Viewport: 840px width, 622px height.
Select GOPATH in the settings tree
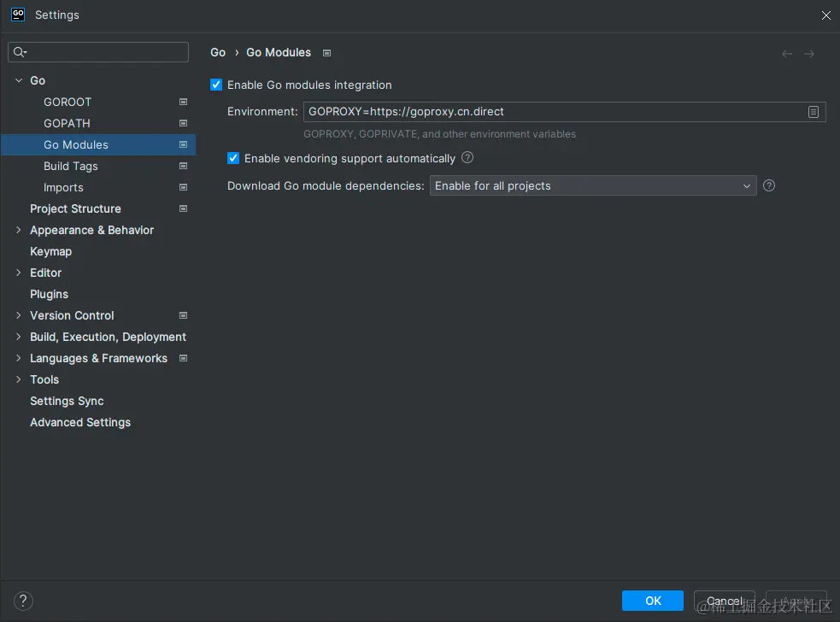pos(67,123)
